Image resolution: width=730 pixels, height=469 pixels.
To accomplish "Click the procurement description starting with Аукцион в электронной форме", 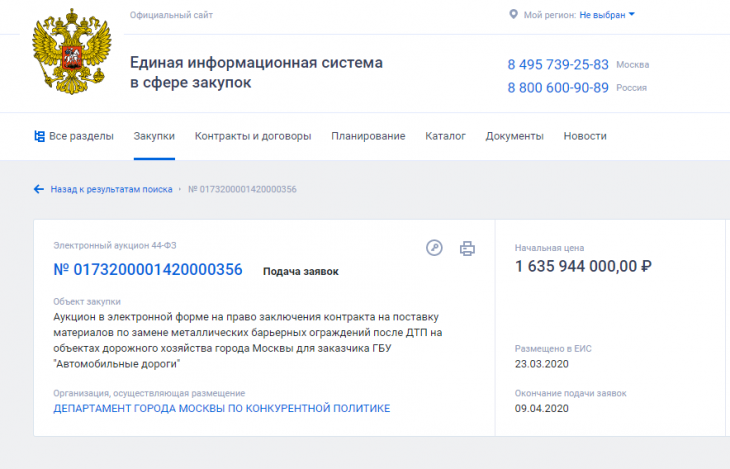I will point(248,340).
